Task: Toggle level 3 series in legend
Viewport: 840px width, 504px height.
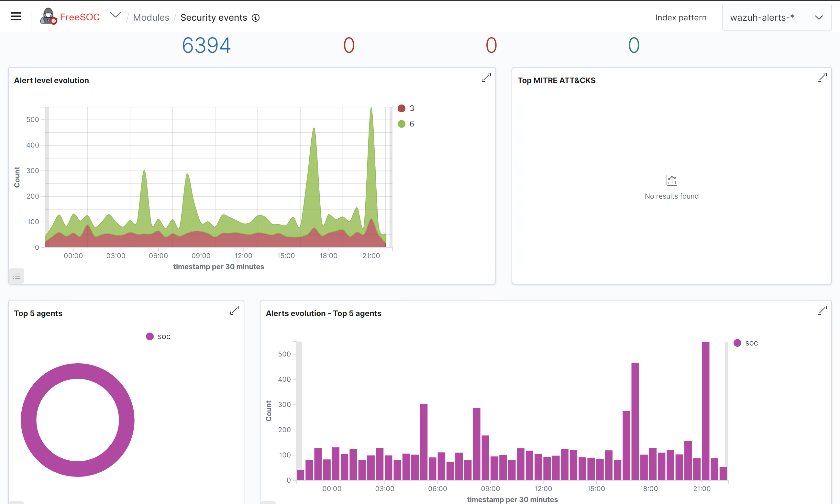Action: [x=411, y=108]
